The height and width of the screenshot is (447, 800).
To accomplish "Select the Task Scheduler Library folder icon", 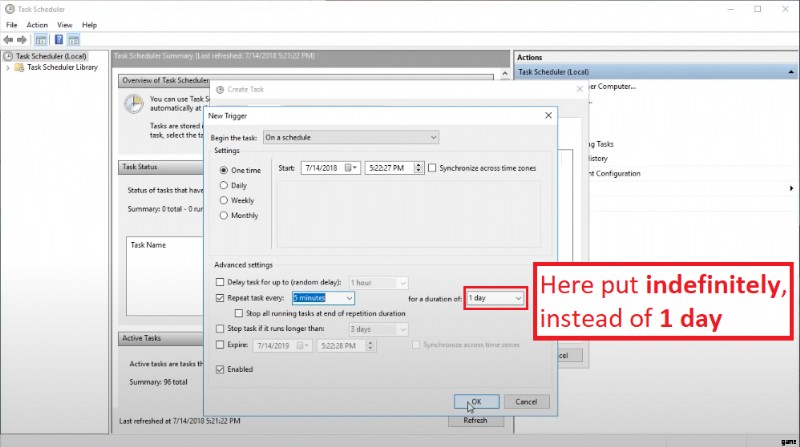I will click(20, 68).
